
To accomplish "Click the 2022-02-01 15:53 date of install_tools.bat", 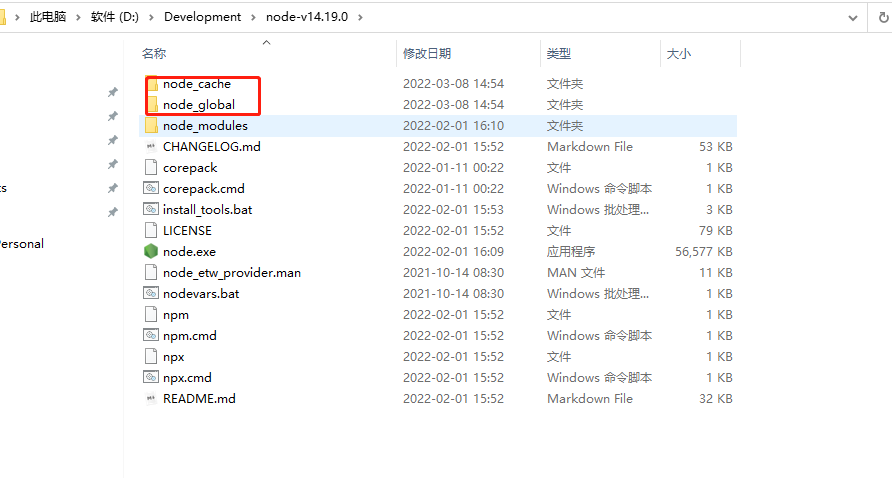I will (453, 209).
